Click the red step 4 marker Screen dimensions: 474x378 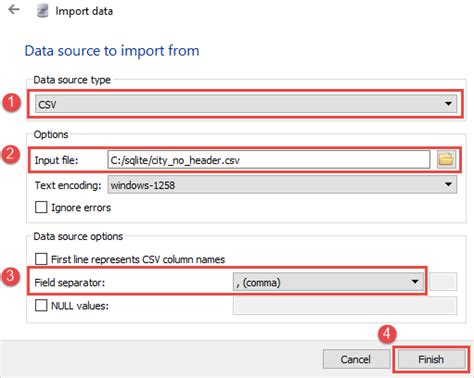[387, 334]
